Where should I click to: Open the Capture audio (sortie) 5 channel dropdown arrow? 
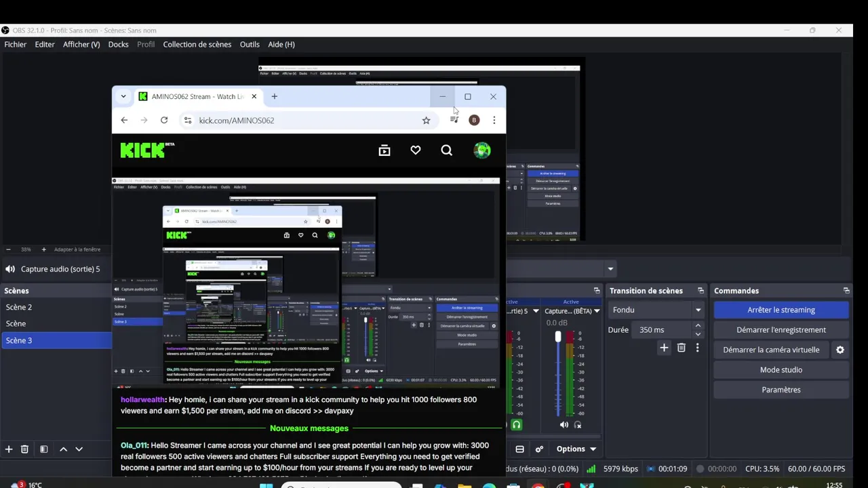click(x=536, y=311)
